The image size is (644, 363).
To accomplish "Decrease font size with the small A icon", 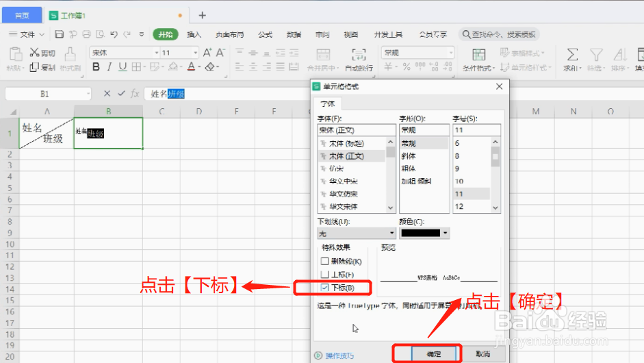I will pyautogui.click(x=220, y=53).
